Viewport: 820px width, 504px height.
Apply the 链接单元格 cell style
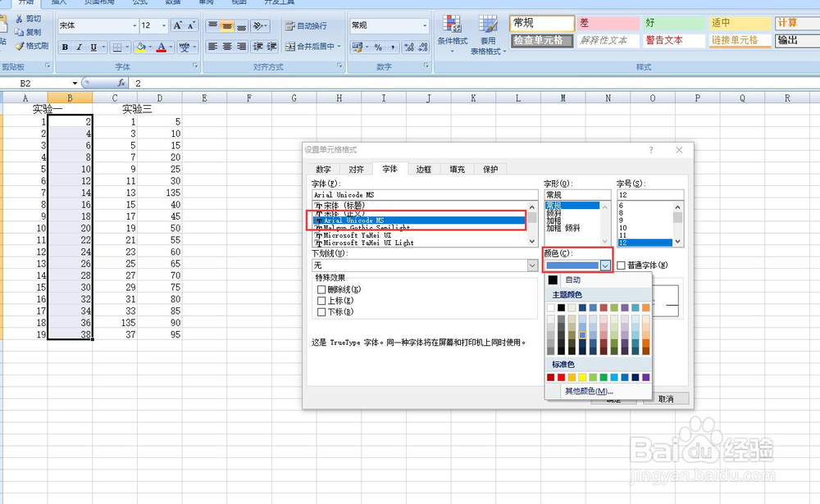tap(740, 40)
